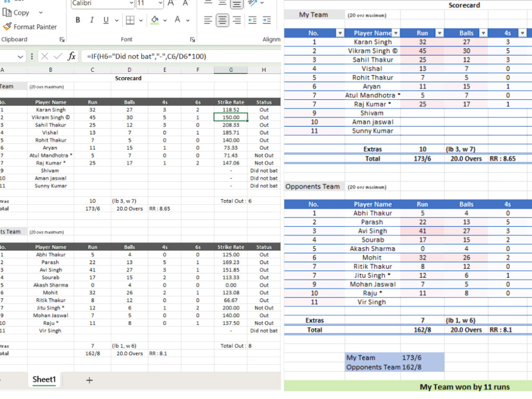Apply cell borders with the Borders icon
Screen dimensions: 532x399
point(130,20)
